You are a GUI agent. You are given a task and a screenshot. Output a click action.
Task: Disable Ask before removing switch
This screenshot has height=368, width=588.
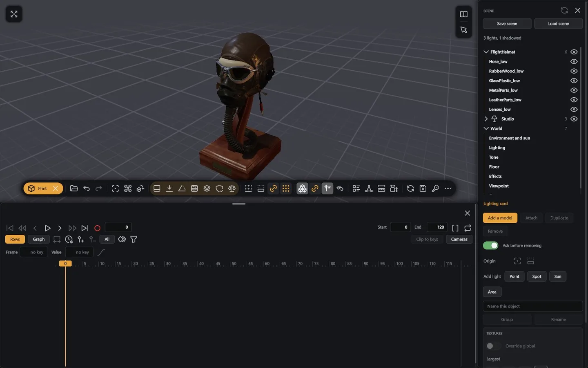(x=490, y=245)
